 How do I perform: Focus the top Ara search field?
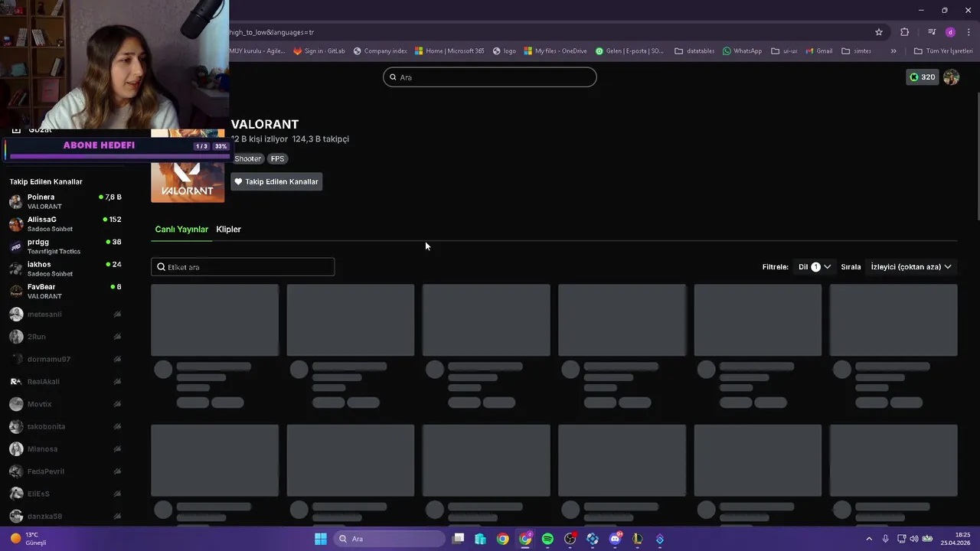click(490, 77)
